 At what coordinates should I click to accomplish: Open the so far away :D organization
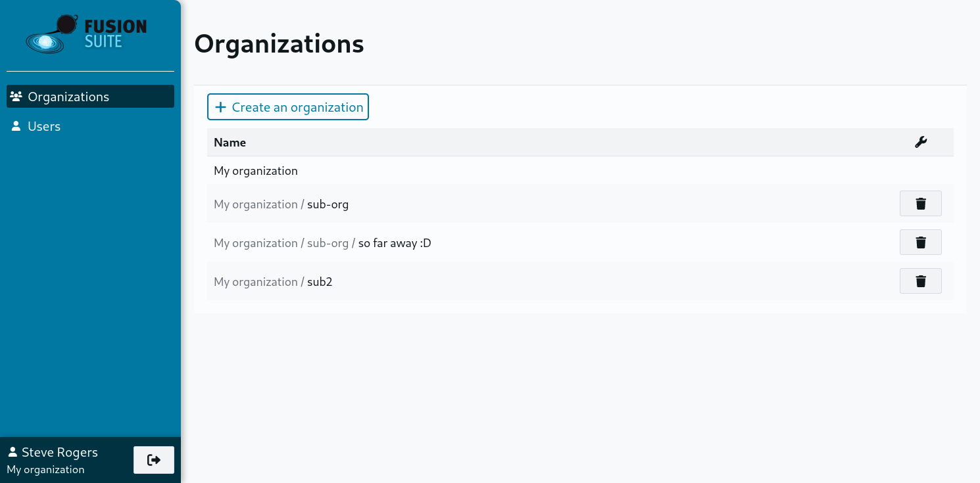[395, 243]
